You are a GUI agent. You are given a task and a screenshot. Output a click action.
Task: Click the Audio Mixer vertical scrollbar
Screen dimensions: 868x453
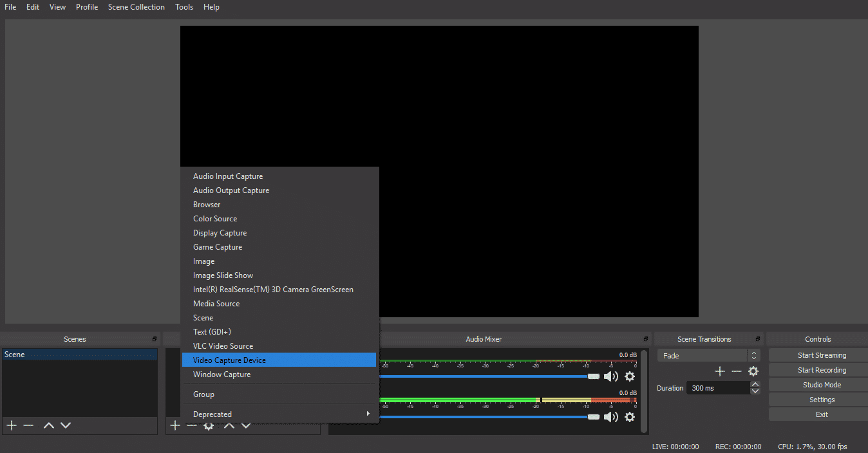click(644, 391)
